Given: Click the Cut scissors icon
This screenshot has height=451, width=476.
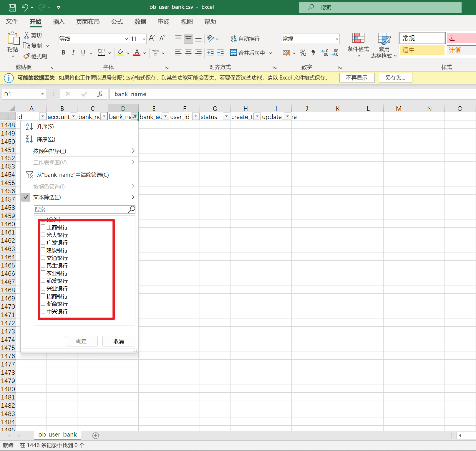Looking at the screenshot, I should coord(26,35).
